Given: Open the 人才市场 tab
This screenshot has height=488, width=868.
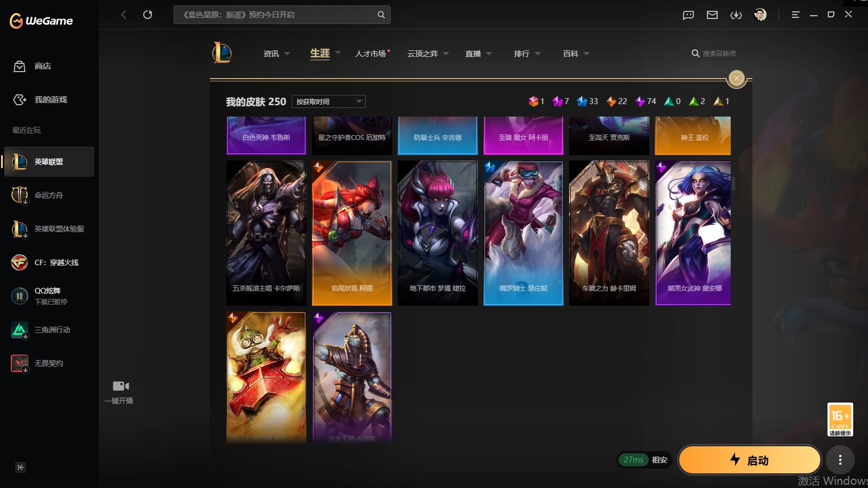Looking at the screenshot, I should [x=371, y=54].
